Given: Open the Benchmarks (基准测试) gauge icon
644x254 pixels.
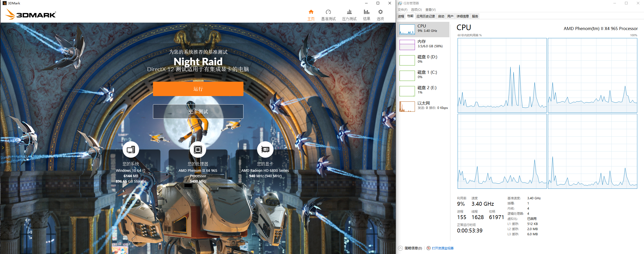Looking at the screenshot, I should (x=328, y=12).
